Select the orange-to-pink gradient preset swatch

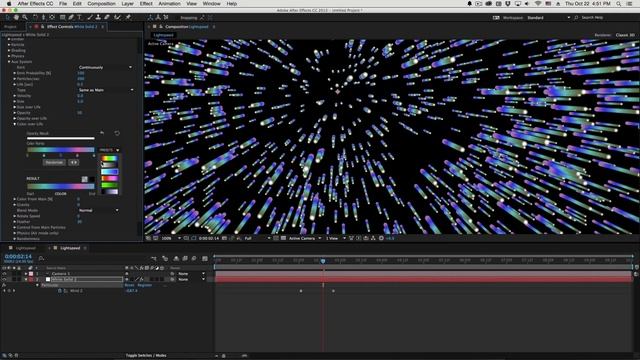[109, 178]
